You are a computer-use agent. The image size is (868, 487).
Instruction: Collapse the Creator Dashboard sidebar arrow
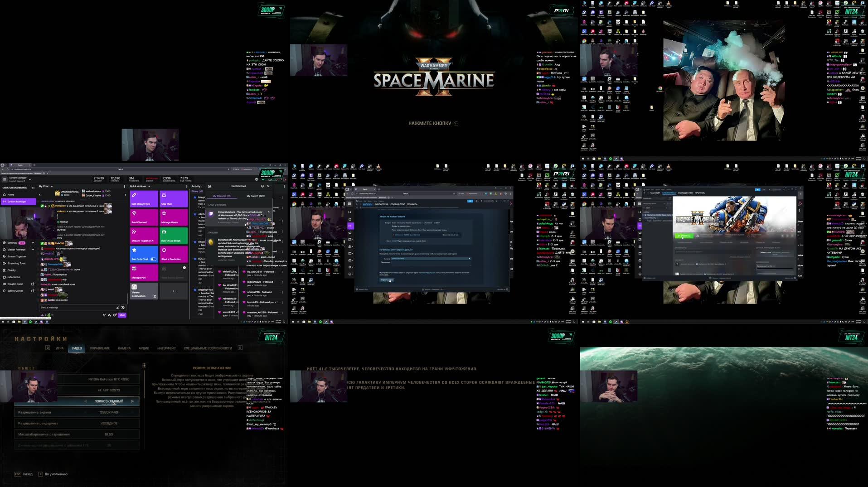click(33, 188)
